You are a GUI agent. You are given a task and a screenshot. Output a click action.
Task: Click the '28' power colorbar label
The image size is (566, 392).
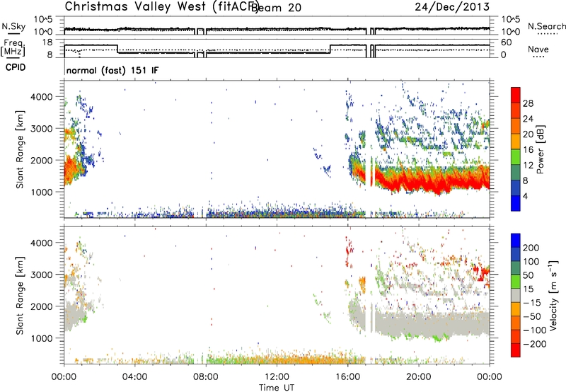[x=528, y=103]
